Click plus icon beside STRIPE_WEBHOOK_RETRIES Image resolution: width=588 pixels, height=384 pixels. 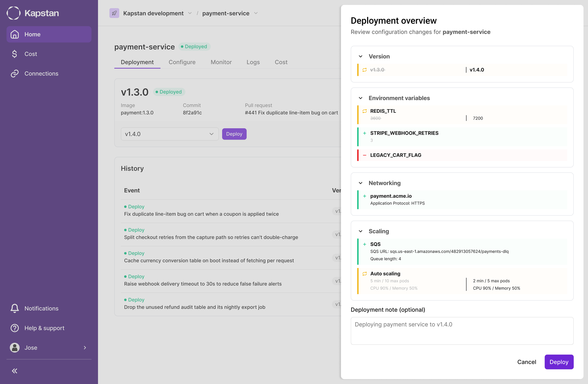365,133
